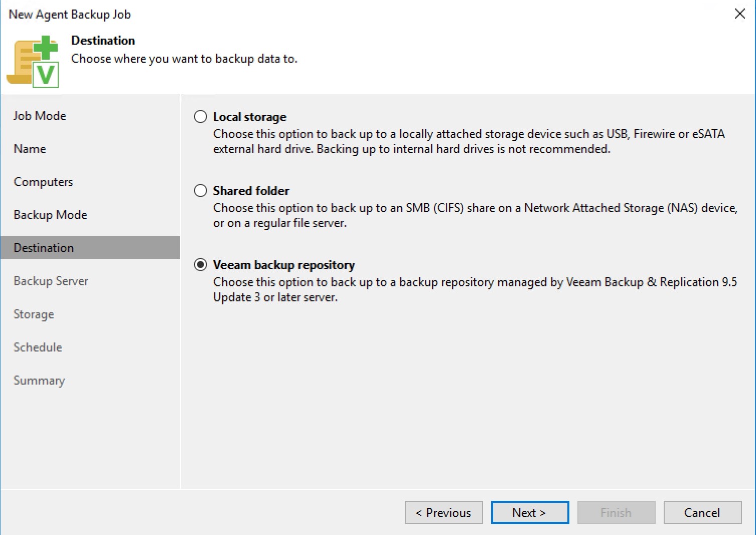This screenshot has width=756, height=535.
Task: Select the Veeam backup repository option
Action: pyautogui.click(x=200, y=265)
